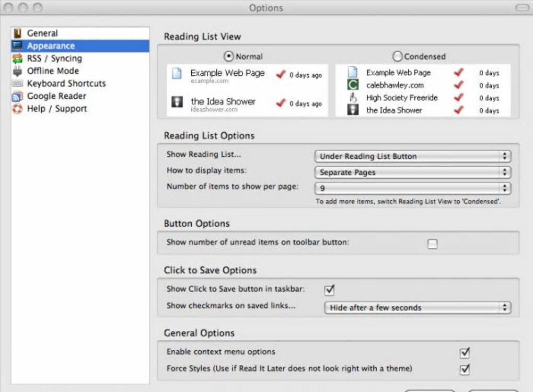This screenshot has width=533, height=392.
Task: Click the Google Reader feed icon
Action: (x=18, y=96)
